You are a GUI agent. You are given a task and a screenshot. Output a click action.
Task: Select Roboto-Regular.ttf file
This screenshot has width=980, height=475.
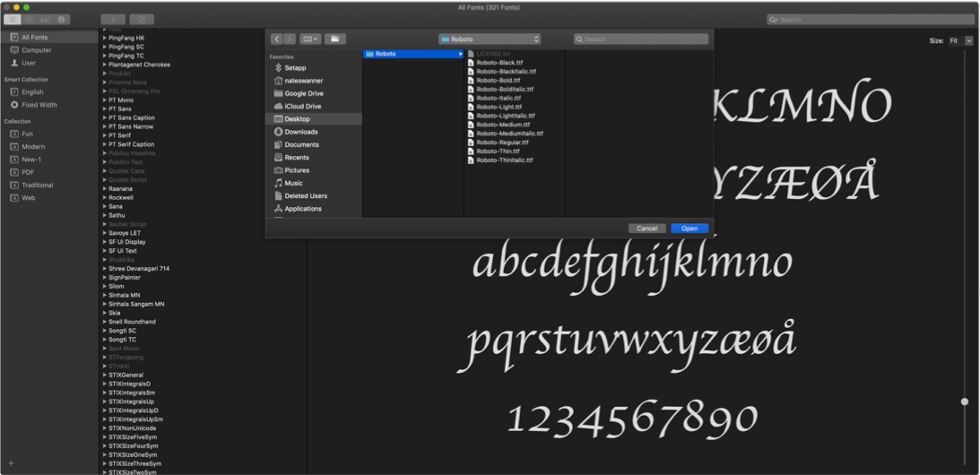pos(502,142)
